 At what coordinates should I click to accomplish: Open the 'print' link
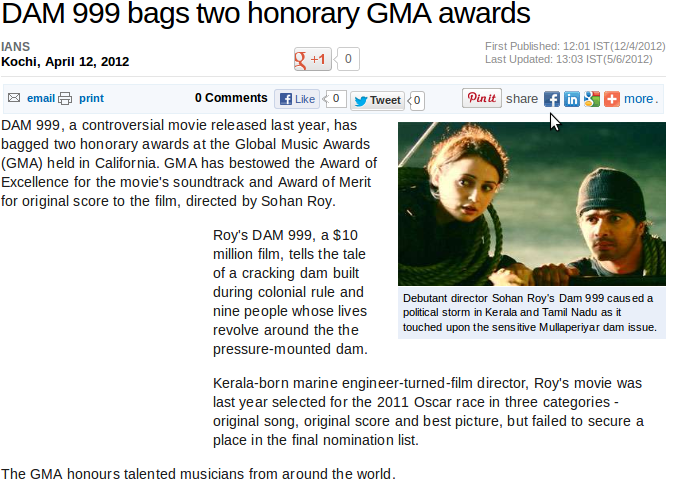coord(92,99)
